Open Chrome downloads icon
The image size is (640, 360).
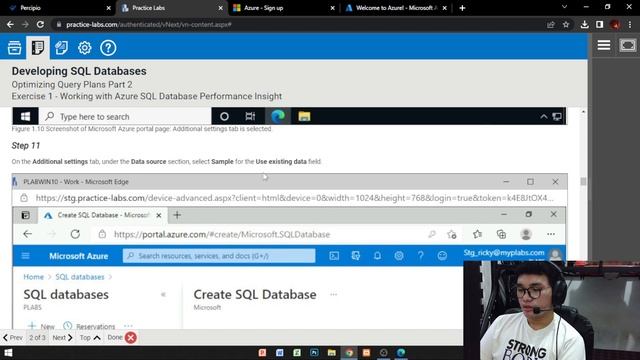point(584,24)
